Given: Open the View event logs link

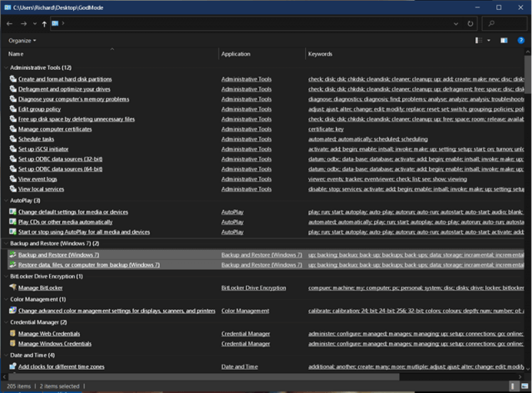Looking at the screenshot, I should click(37, 179).
